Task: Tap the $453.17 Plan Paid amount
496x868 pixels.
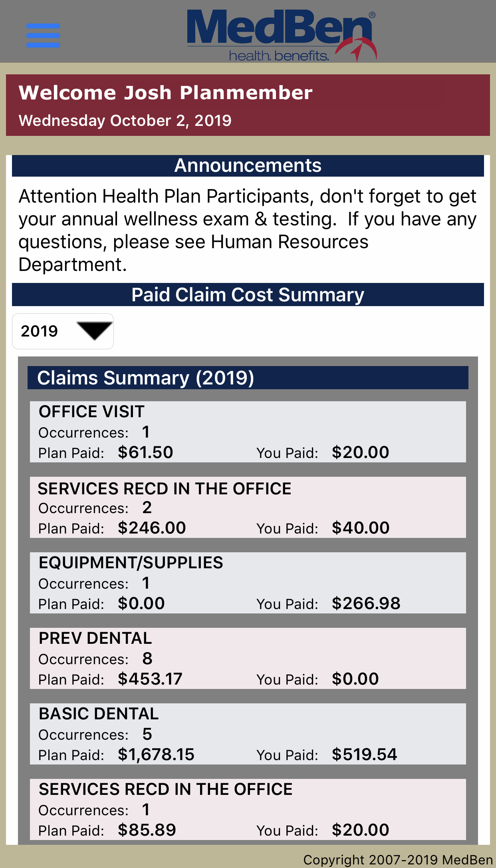Action: point(150,679)
